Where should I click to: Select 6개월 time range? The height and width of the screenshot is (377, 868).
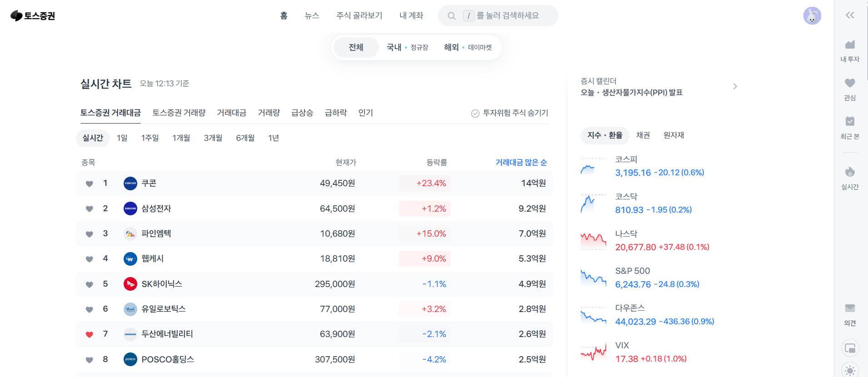245,138
